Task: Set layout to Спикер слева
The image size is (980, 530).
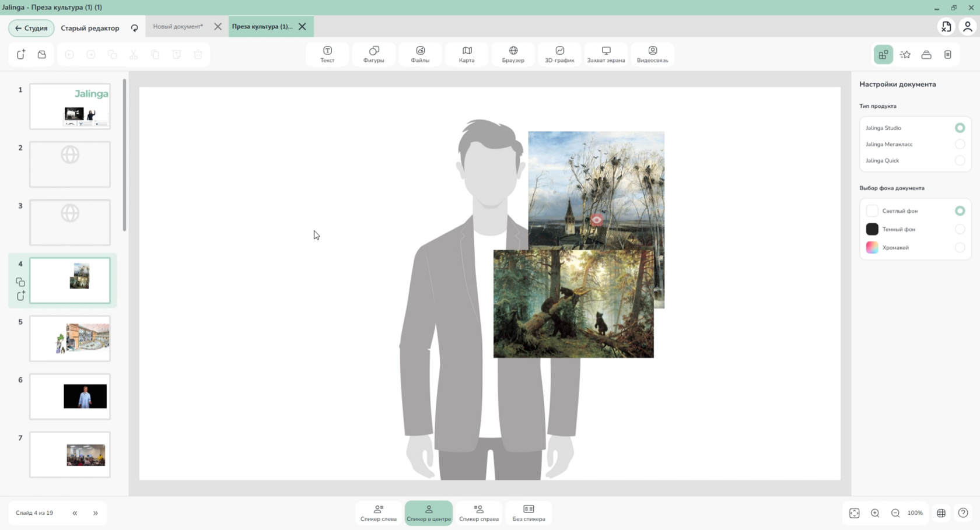Action: 379,513
